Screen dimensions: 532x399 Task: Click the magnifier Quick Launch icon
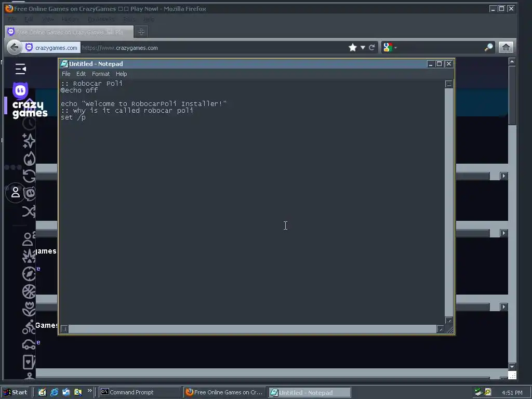pyautogui.click(x=78, y=392)
